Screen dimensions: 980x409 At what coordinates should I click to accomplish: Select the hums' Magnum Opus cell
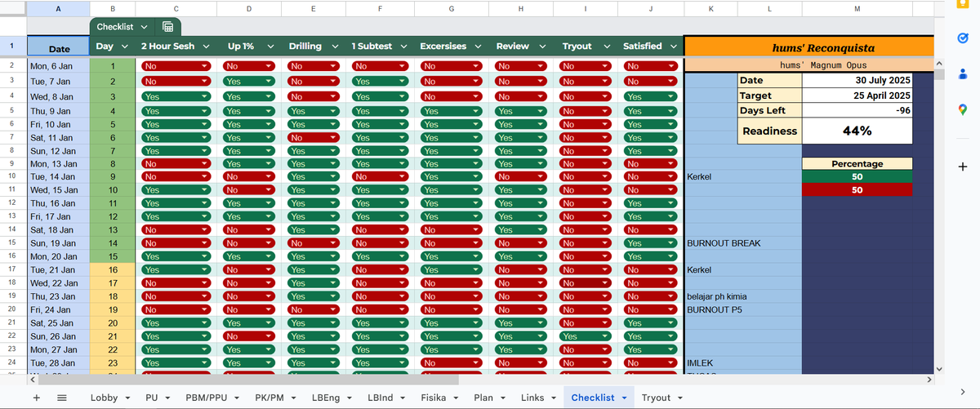808,65
